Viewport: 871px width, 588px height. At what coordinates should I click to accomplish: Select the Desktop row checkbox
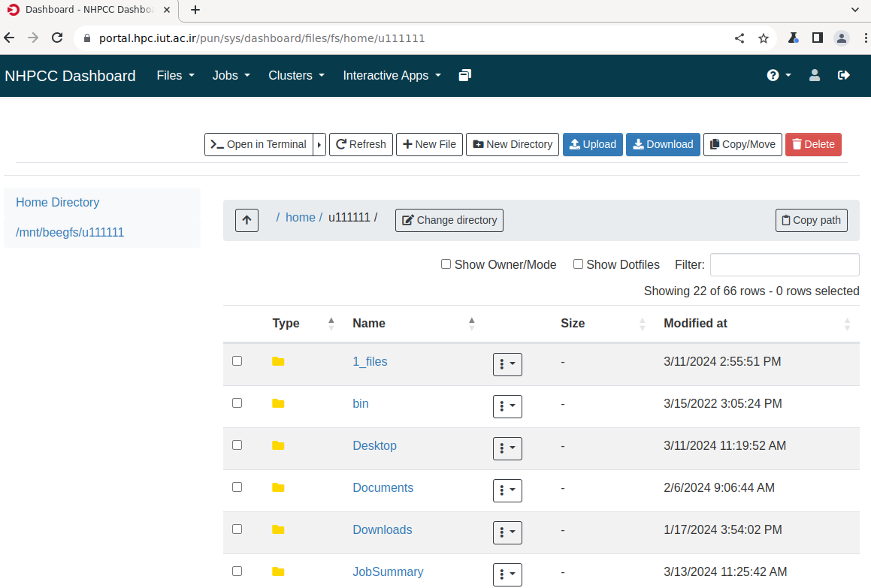pos(237,445)
